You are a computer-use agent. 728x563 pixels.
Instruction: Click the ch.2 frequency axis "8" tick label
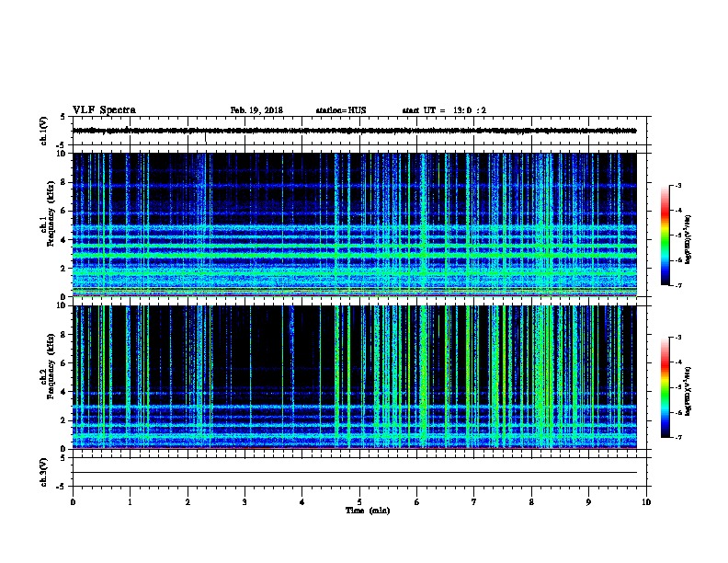(64, 335)
